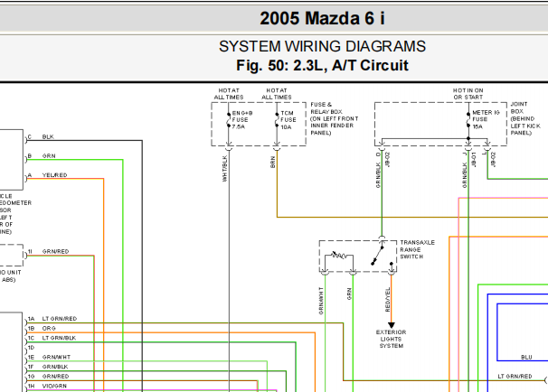Viewport: 548px width, 392px height.
Task: Click the YEL/RED wire label at pin A
Action: [54, 175]
